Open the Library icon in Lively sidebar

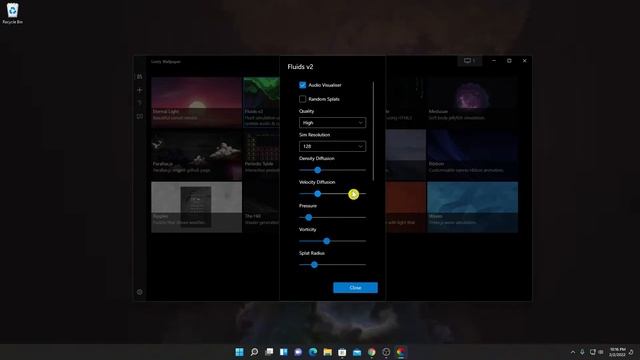pos(140,77)
